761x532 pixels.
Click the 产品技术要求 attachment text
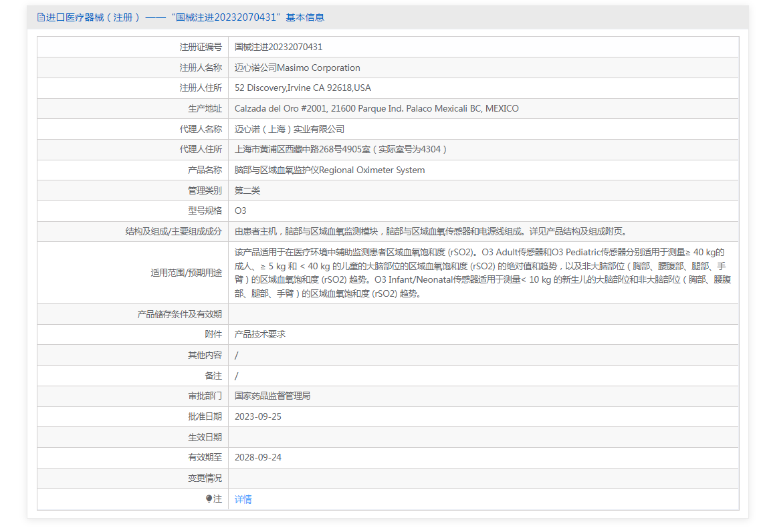point(260,335)
